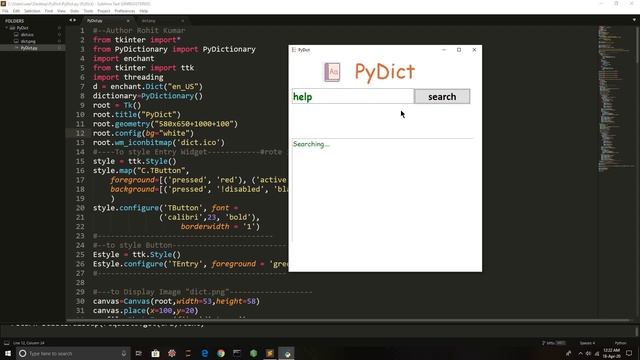Open the Help menu in Sublime Text
Screen dimensions: 640x360
click(x=144, y=11)
